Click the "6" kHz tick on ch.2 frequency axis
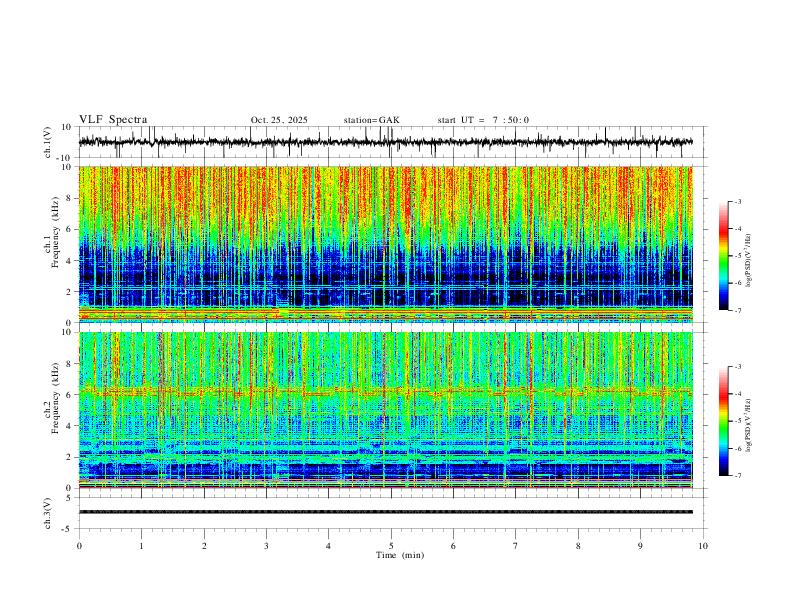 coord(69,395)
